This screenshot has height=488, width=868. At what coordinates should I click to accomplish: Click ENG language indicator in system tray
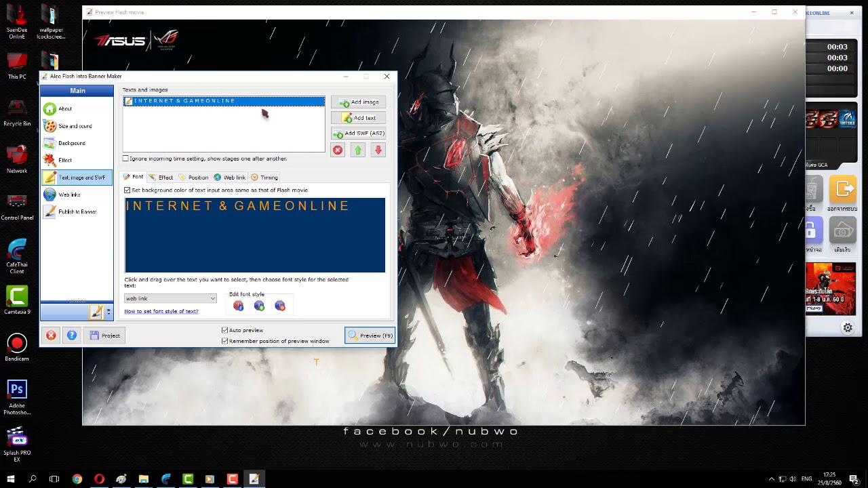807,479
